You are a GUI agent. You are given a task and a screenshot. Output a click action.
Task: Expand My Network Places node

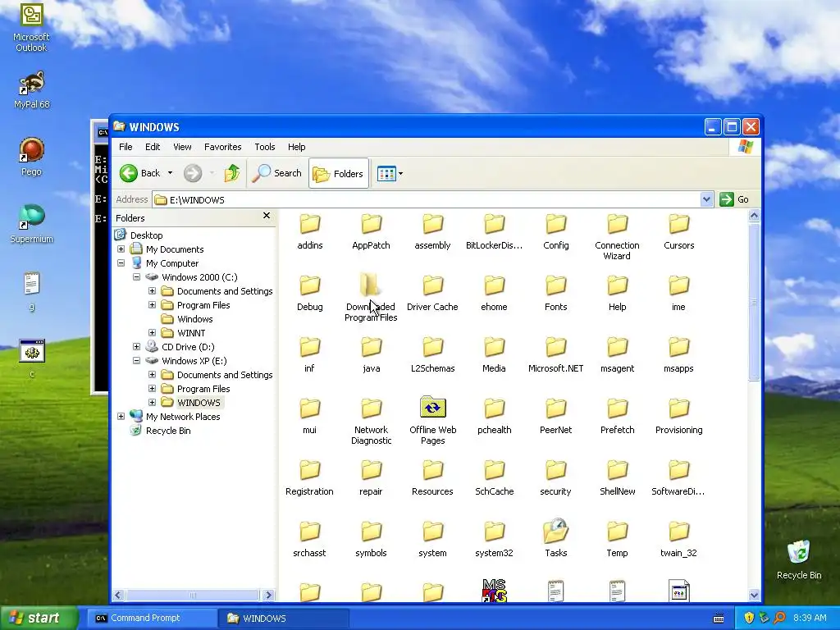121,416
